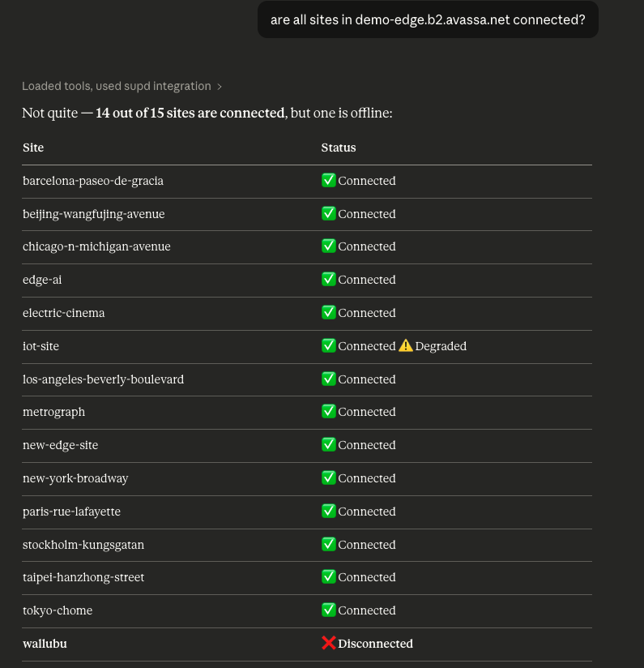This screenshot has height=668, width=644.
Task: Click the checkmark icon for new-york-broadway
Action: click(x=329, y=477)
